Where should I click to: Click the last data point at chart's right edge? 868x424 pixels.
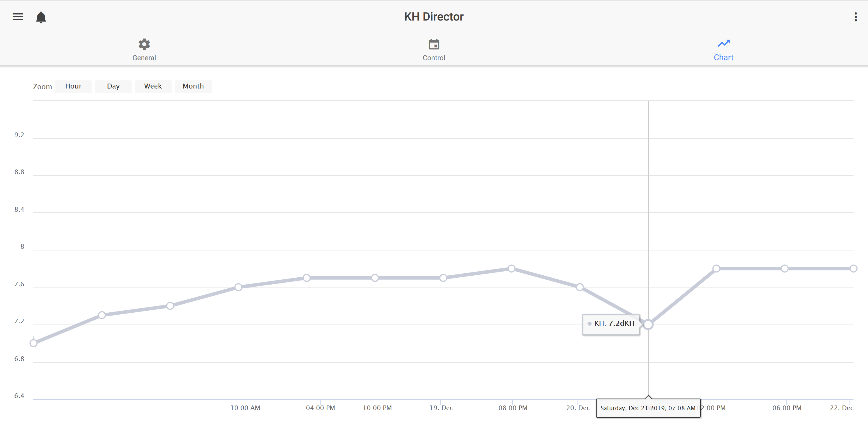coord(853,269)
